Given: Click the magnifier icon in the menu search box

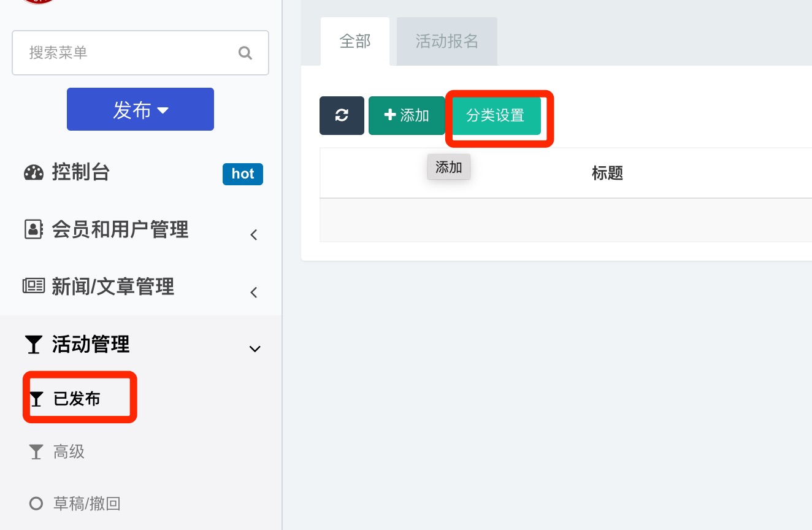Looking at the screenshot, I should pyautogui.click(x=245, y=53).
